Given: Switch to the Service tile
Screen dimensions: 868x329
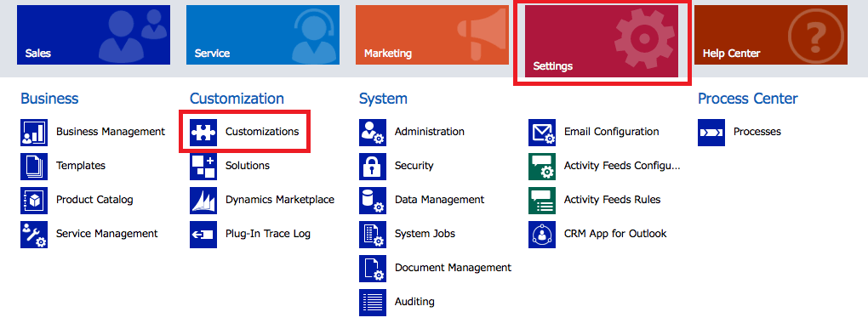Looking at the screenshot, I should 263,35.
